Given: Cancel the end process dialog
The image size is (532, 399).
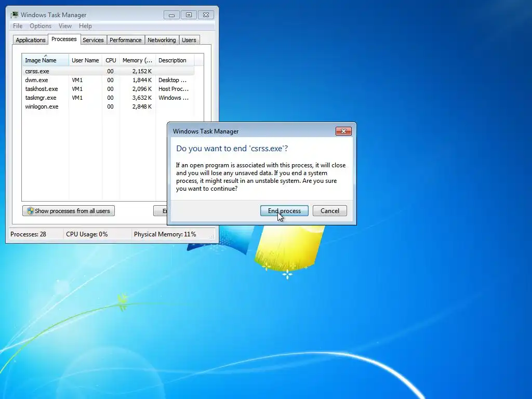Looking at the screenshot, I should [x=330, y=211].
